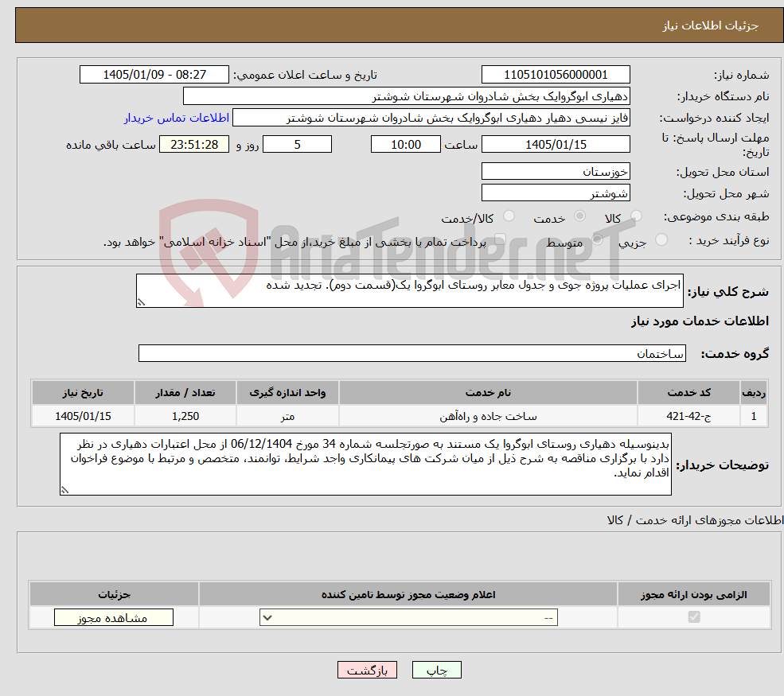
Task: Click the ساعت باقی مانده label
Action: point(111,145)
